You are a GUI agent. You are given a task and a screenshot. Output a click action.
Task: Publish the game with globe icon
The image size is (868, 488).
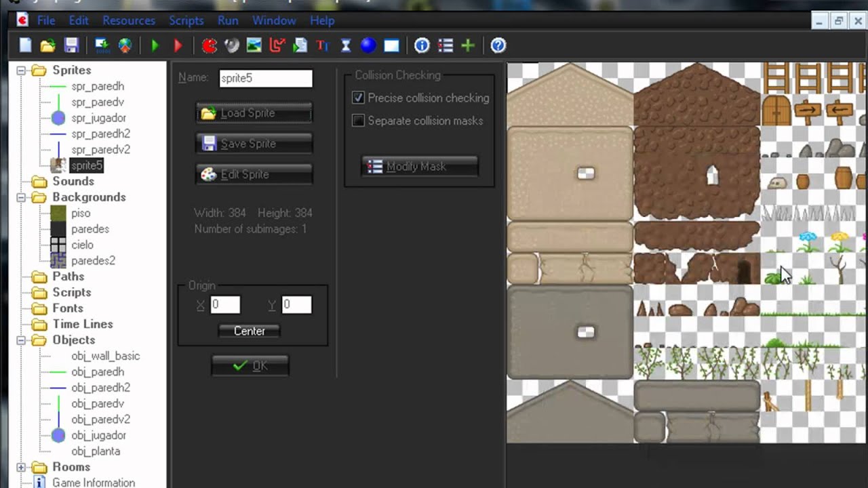click(125, 45)
